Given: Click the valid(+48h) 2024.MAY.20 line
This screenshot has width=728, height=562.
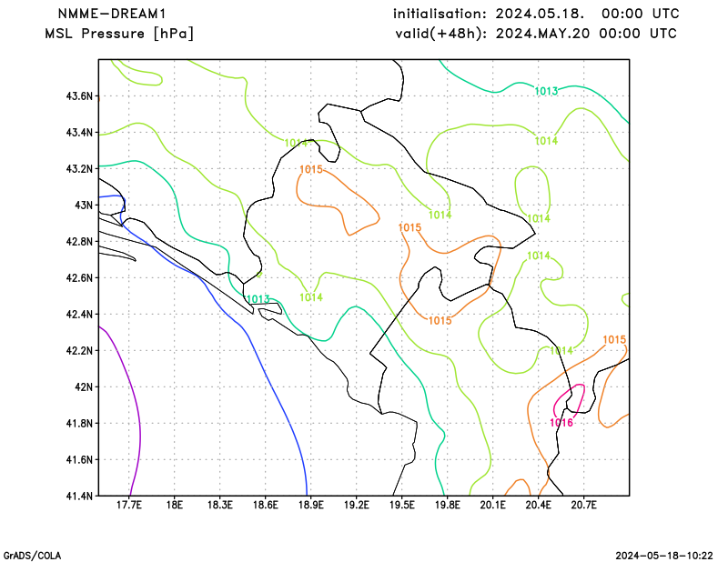Looking at the screenshot, I should pyautogui.click(x=536, y=34).
